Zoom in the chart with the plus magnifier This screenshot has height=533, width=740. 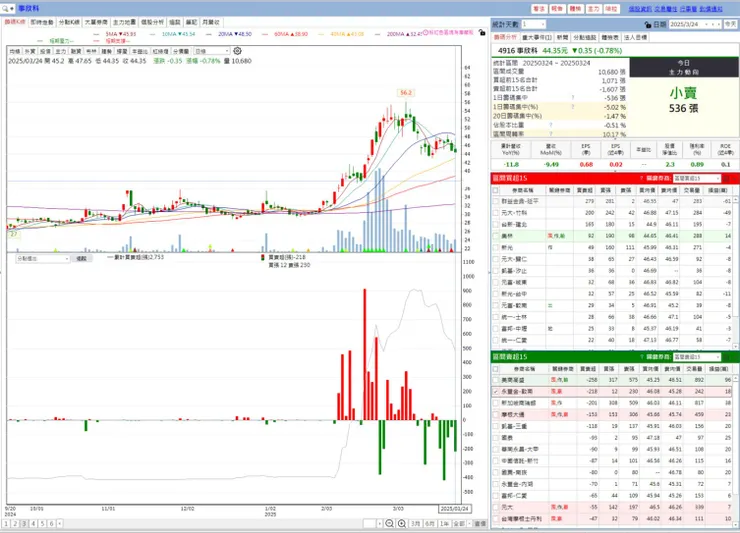tap(402, 523)
